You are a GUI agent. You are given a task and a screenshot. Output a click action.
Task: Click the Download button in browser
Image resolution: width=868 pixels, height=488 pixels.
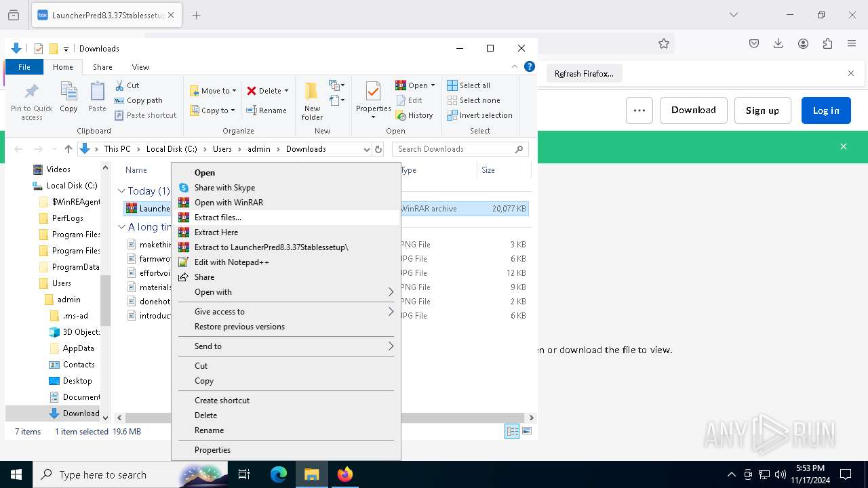coord(693,110)
